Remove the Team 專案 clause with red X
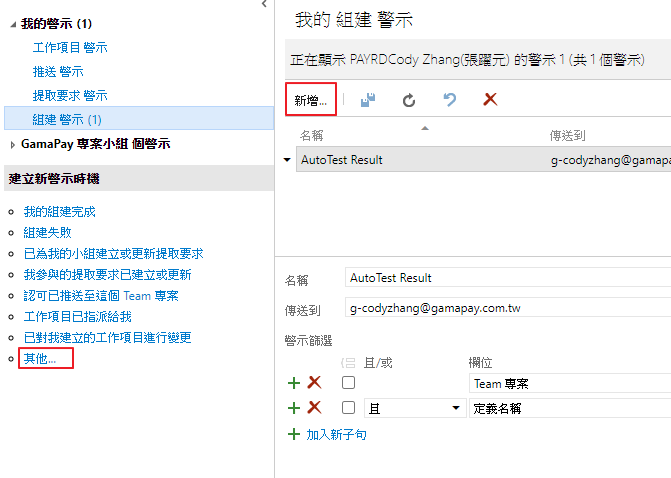The width and height of the screenshot is (671, 478). (x=314, y=383)
